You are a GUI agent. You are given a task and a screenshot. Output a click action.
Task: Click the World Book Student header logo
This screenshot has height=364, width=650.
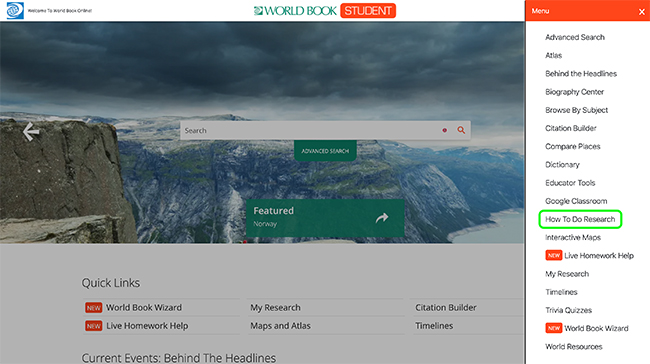point(325,11)
